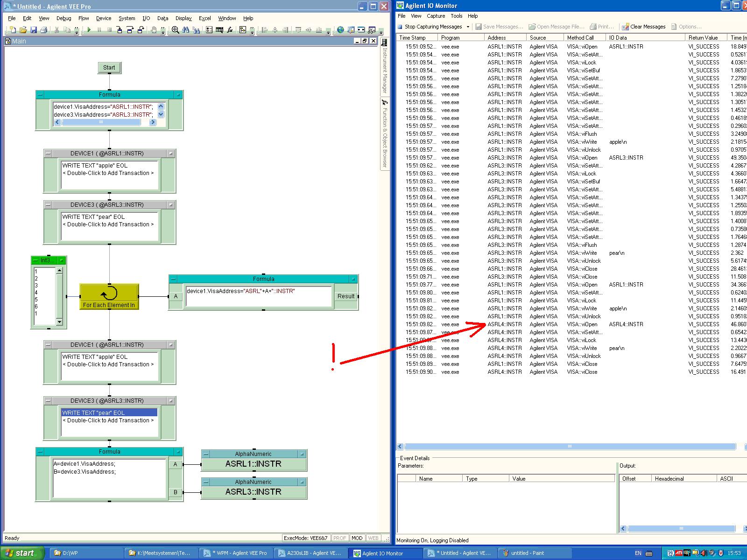Iconize the top Formula object
The width and height of the screenshot is (747, 560).
click(178, 95)
